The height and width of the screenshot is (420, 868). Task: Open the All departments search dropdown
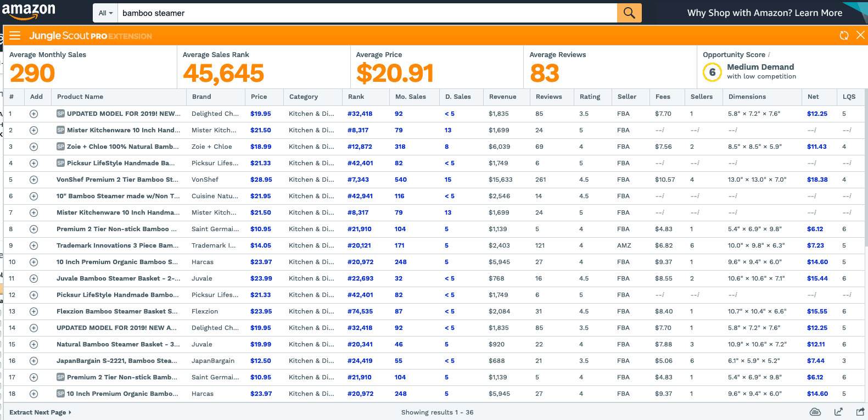tap(105, 13)
